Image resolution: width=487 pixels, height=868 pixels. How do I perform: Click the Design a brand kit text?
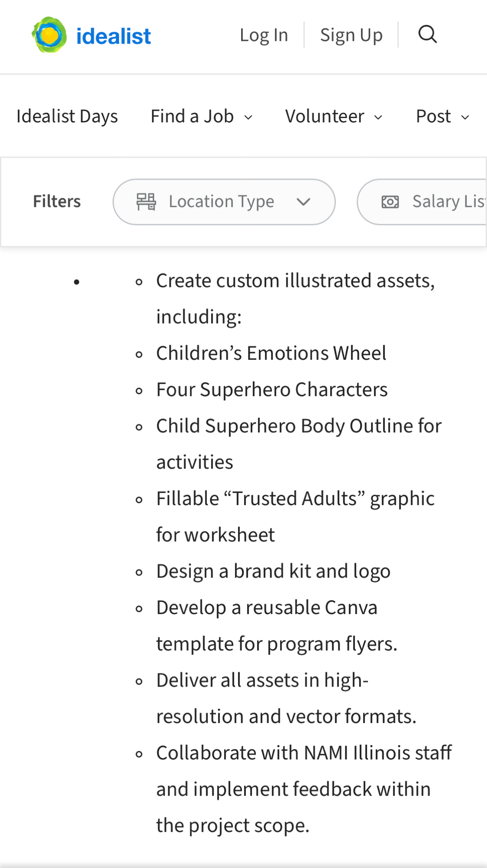273,571
